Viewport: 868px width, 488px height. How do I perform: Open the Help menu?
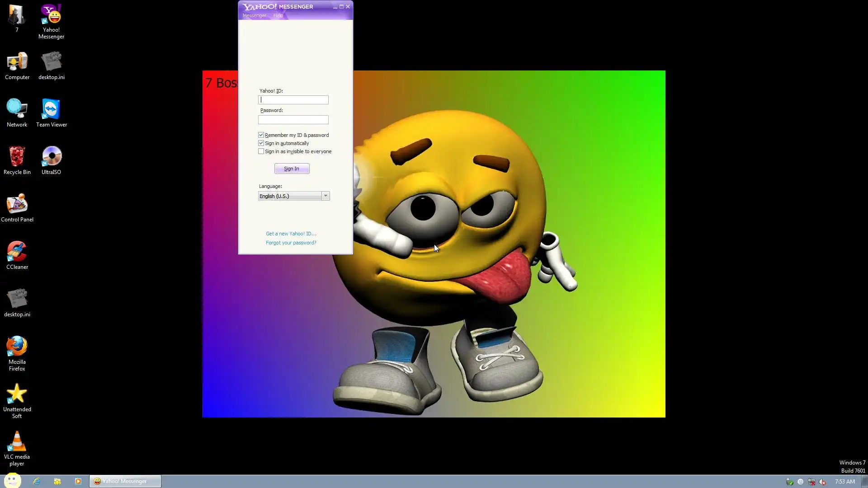[x=278, y=15]
